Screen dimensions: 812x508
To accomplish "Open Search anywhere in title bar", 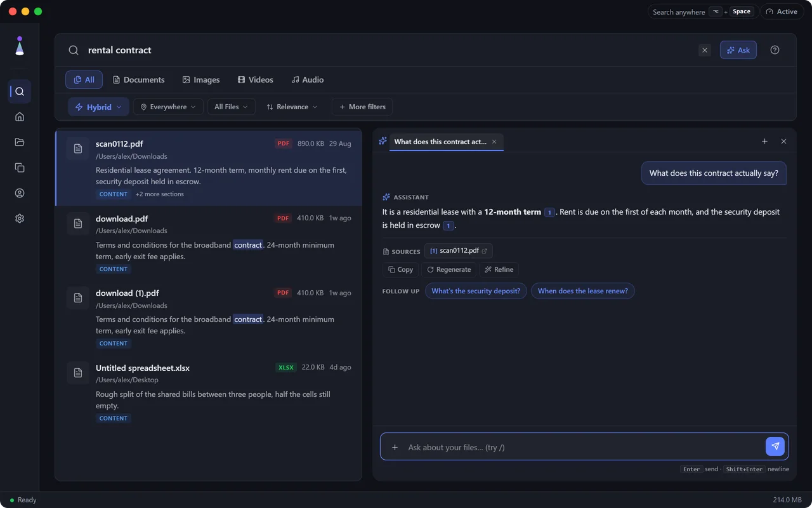I will click(702, 11).
